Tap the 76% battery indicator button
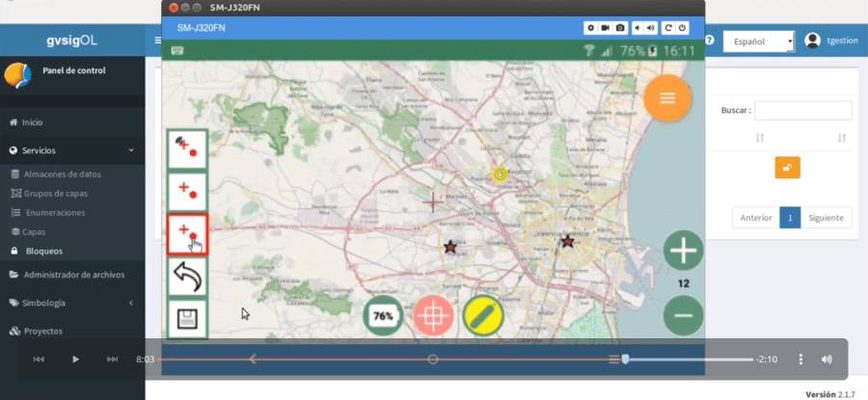 coord(383,315)
